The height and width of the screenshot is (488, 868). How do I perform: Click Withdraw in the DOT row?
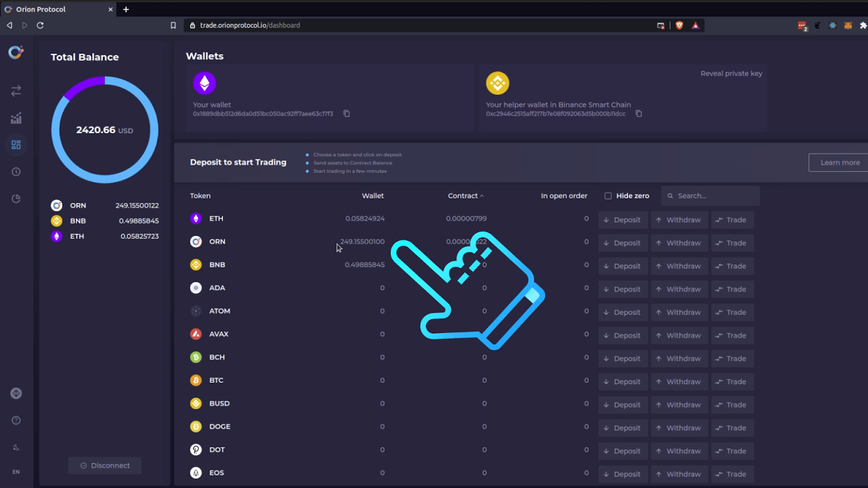679,451
